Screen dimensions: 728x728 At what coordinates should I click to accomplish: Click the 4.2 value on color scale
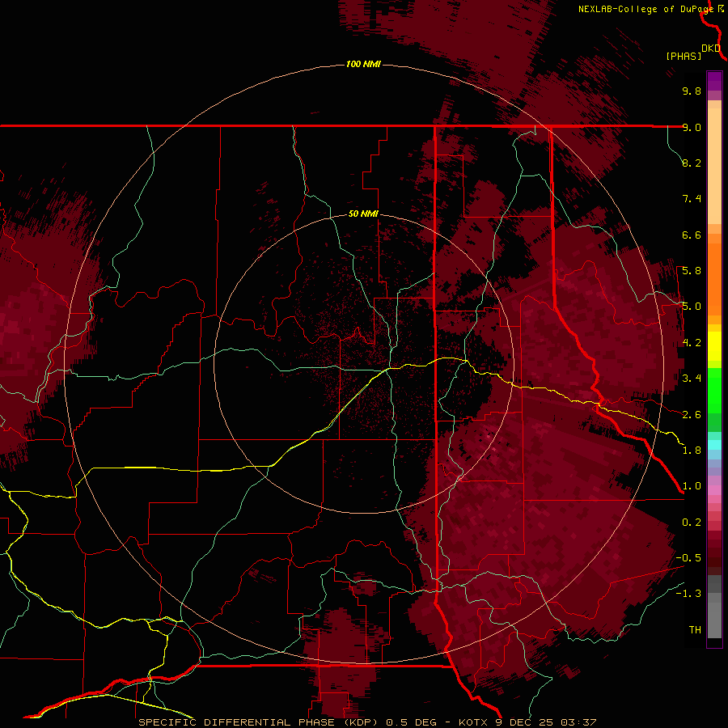click(x=692, y=343)
